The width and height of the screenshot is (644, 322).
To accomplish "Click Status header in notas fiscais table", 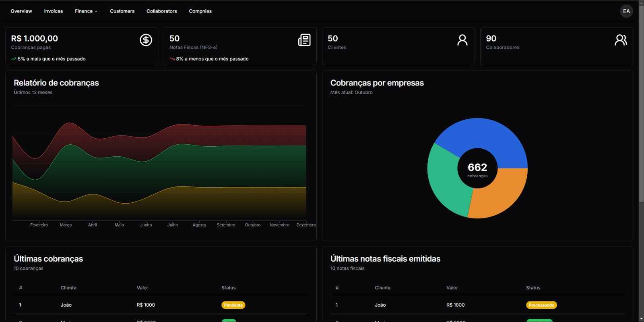I will coord(533,288).
